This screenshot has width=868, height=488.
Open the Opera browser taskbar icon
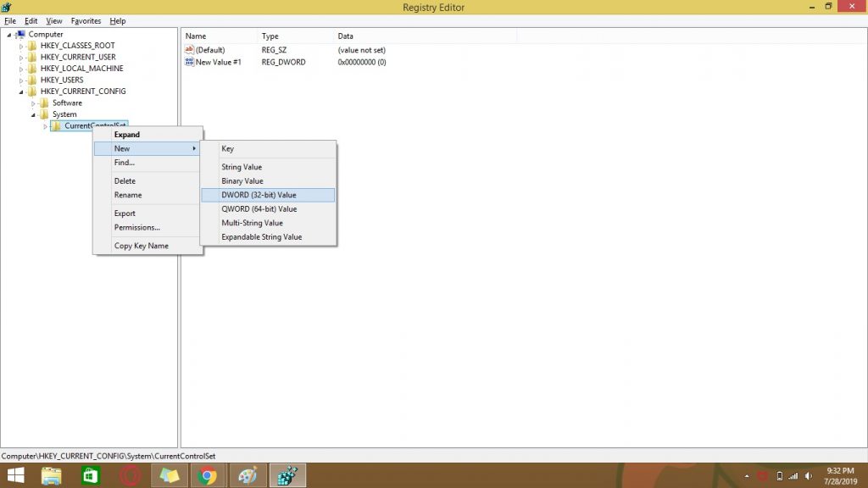pyautogui.click(x=130, y=475)
